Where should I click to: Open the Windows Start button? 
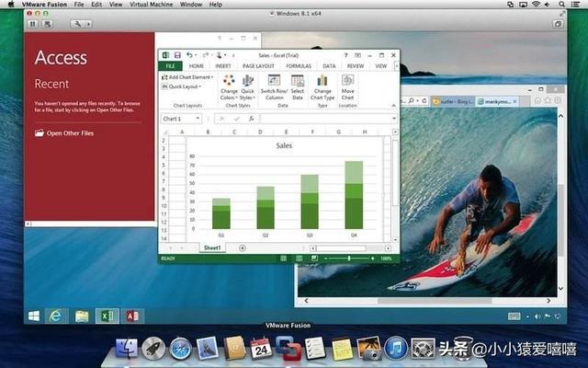pyautogui.click(x=34, y=316)
